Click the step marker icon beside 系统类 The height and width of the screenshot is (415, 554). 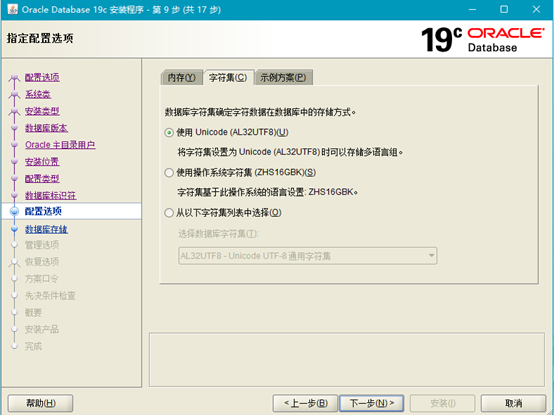pos(14,94)
